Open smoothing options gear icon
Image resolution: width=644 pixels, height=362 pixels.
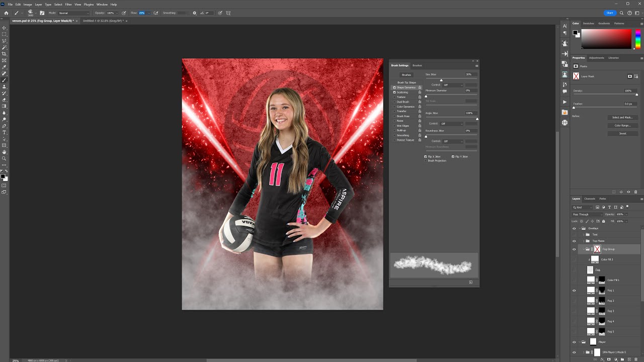[195, 13]
